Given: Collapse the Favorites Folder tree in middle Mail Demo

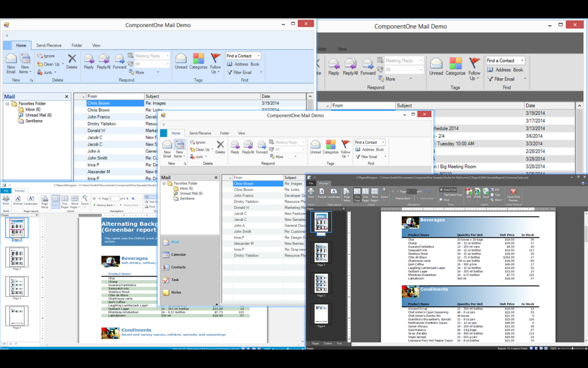Looking at the screenshot, I should [x=164, y=183].
